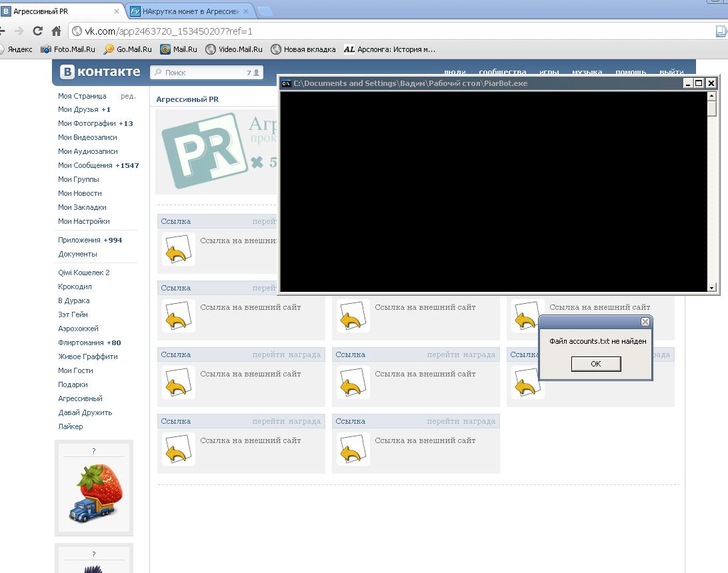The image size is (728, 573).
Task: Close the НАкрутка монет tab
Action: coord(246,11)
